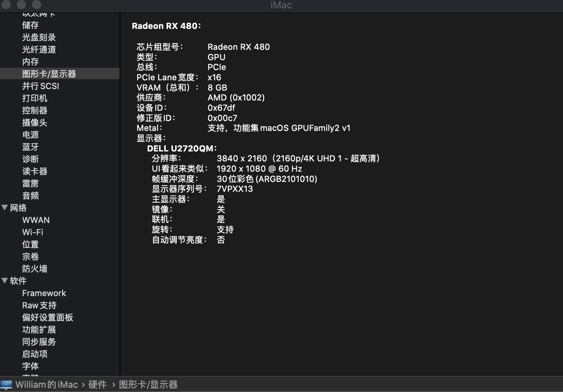Screen dimensions: 563x392
Task: Select 宗卷 in the sidebar
Action: tap(30, 257)
